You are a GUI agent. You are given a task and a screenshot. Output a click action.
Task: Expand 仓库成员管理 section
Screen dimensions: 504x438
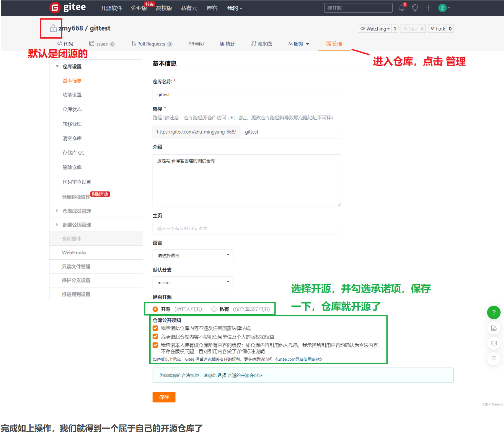point(77,211)
